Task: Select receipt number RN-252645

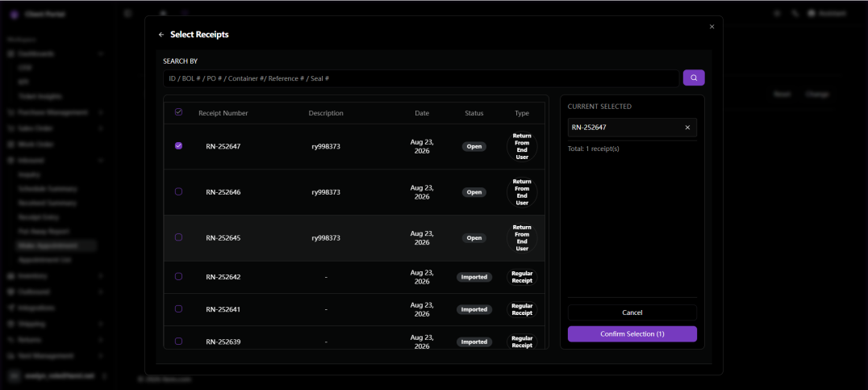Action: tap(223, 237)
